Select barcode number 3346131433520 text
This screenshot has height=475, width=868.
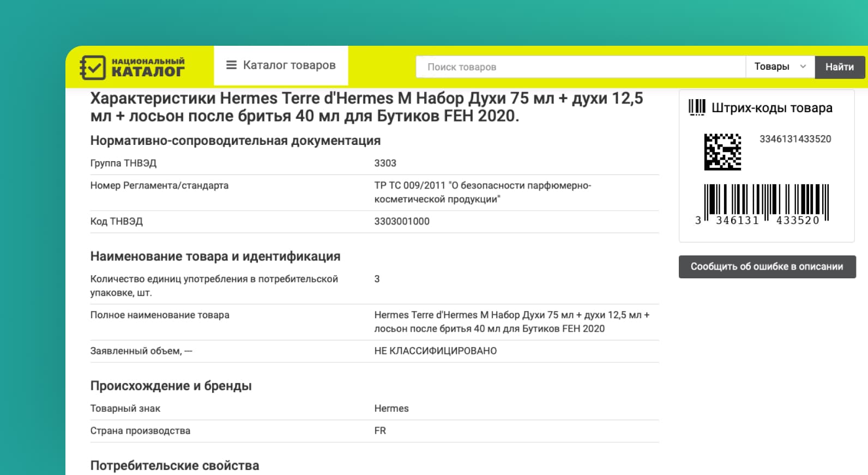tap(795, 139)
